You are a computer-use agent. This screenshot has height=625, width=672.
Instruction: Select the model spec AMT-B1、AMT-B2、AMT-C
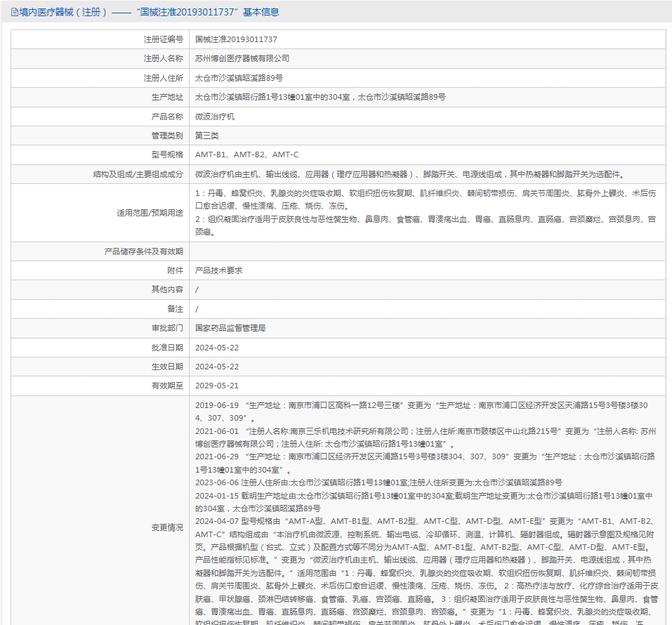coord(247,154)
